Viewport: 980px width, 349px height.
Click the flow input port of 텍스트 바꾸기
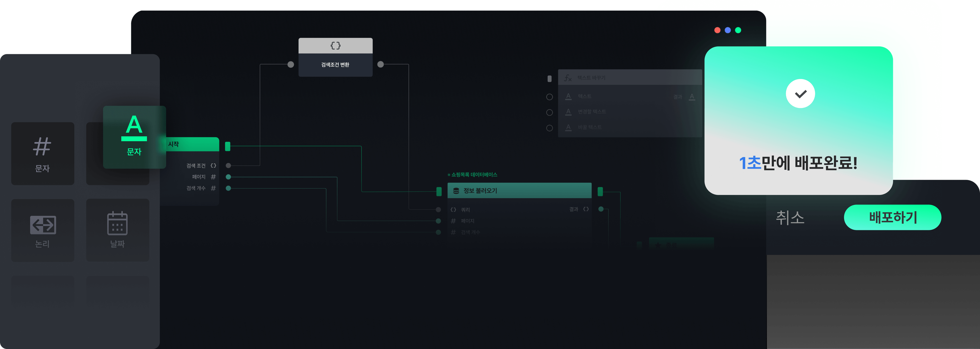[549, 79]
